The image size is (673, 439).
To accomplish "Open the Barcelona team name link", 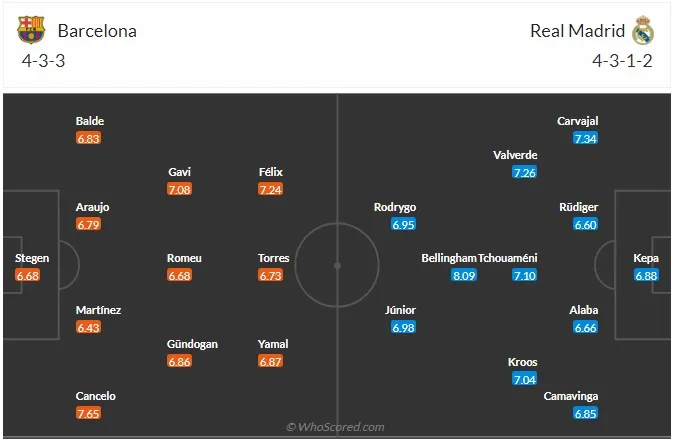I will [x=97, y=31].
